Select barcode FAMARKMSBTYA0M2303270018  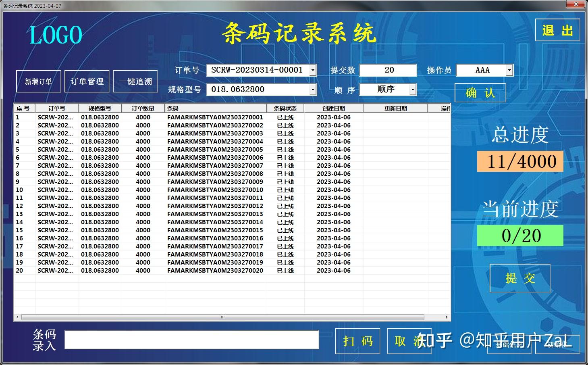point(215,254)
